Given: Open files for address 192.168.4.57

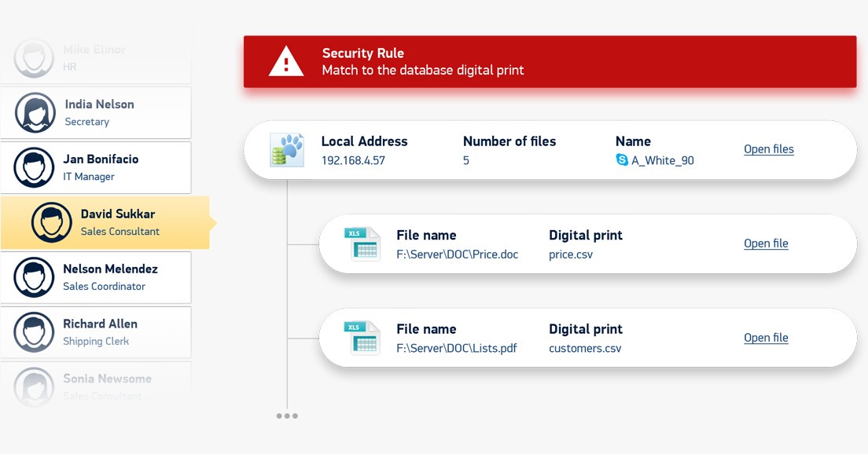Looking at the screenshot, I should pos(768,149).
